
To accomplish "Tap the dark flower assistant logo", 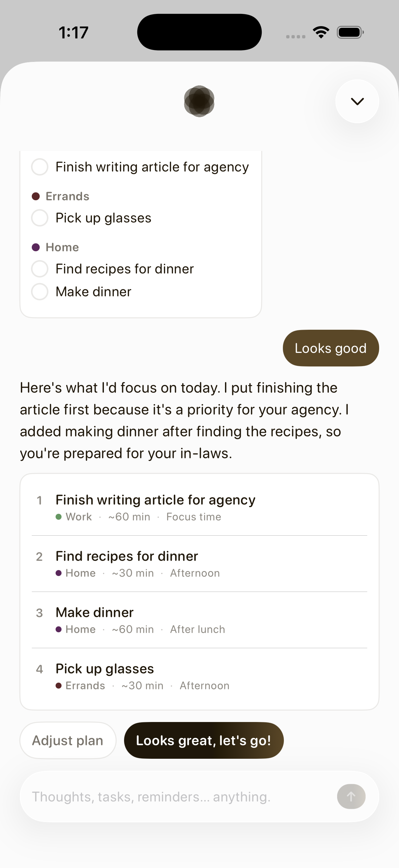I will point(199,101).
